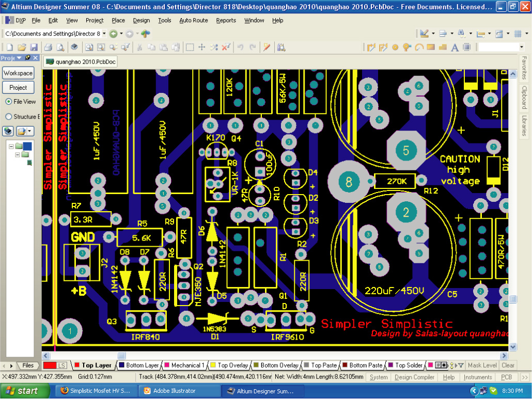Click the Workspace button
Screen dimensions: 532x399
18,73
